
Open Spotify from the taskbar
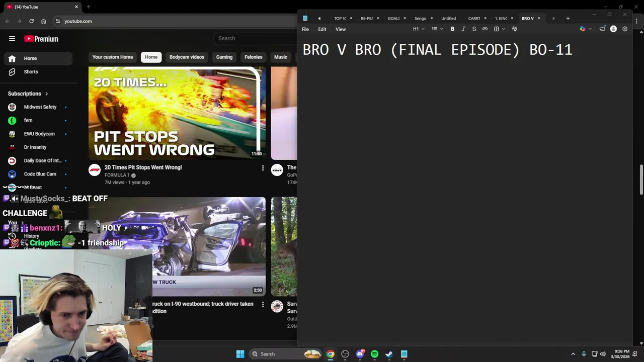[374, 354]
